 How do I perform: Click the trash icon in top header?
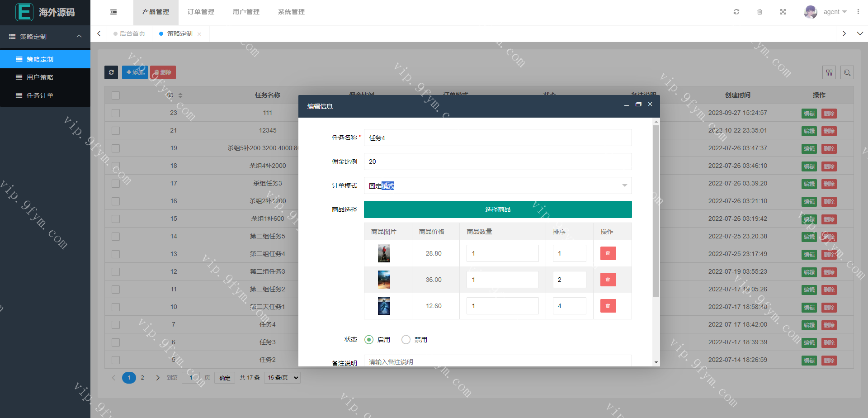759,12
